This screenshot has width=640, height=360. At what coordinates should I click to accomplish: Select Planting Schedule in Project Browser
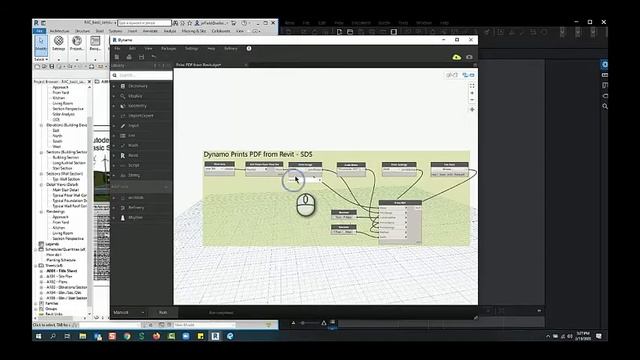pyautogui.click(x=61, y=260)
